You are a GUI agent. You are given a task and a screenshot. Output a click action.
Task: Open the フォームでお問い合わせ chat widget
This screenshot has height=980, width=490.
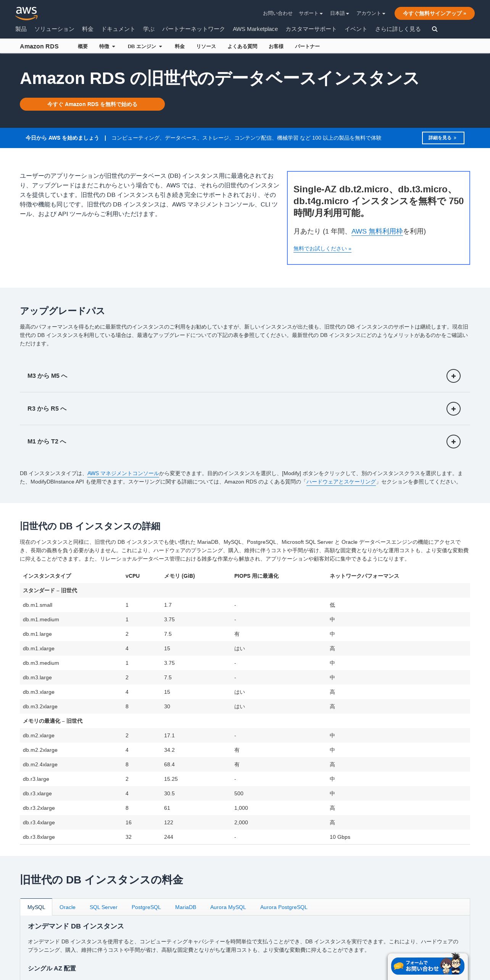[427, 966]
